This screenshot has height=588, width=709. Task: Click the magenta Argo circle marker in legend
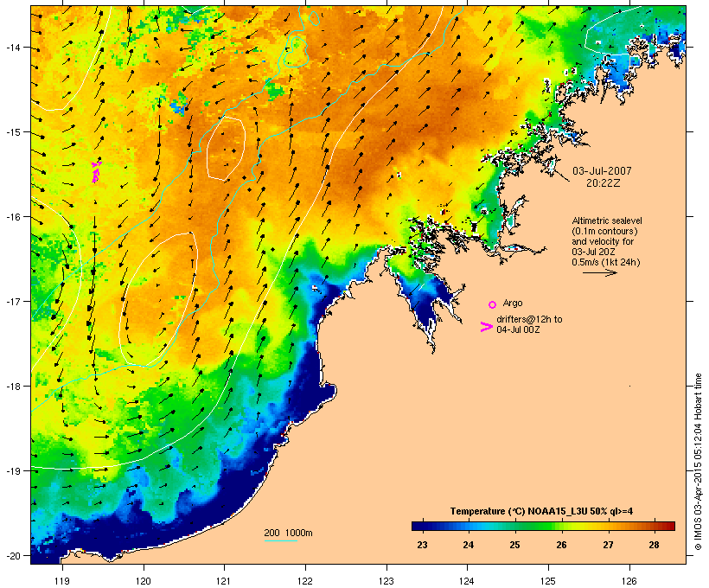493,305
